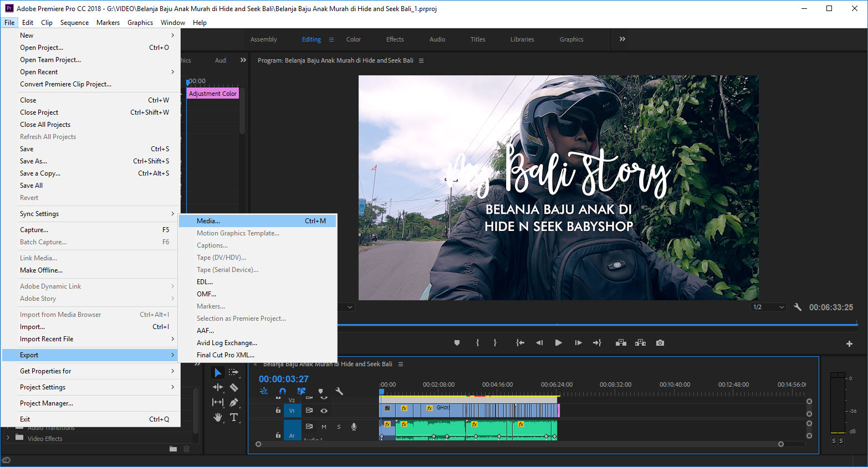Toggle V1 track output eye icon
Viewport: 868px width, 467px height.
(324, 410)
